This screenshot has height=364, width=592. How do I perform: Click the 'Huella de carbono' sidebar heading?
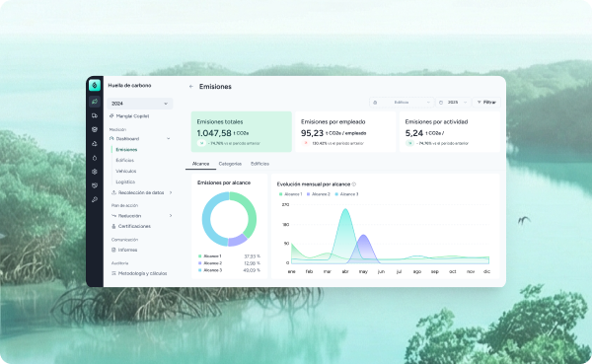[x=129, y=86]
